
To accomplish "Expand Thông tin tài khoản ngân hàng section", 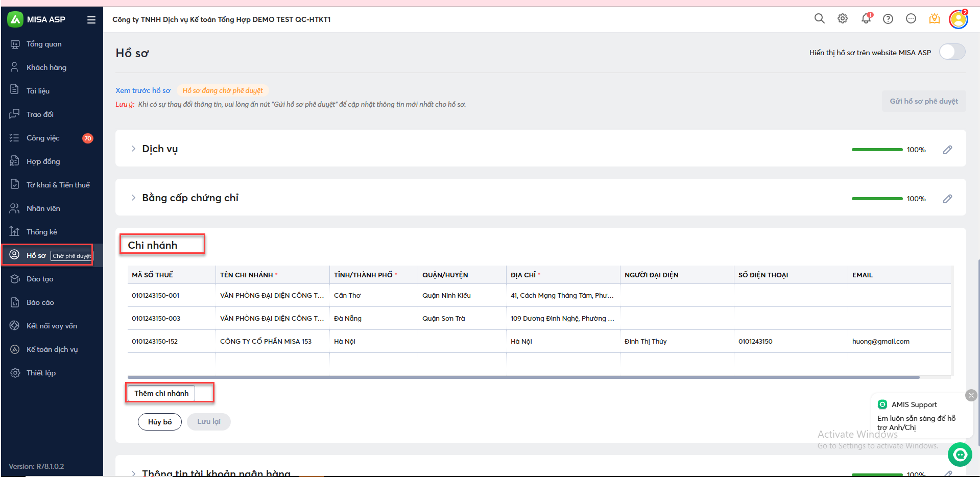I will tap(133, 473).
